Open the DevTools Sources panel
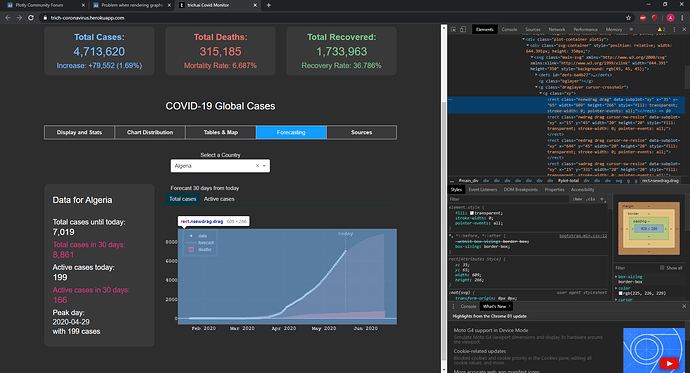The width and height of the screenshot is (690, 373). [532, 29]
